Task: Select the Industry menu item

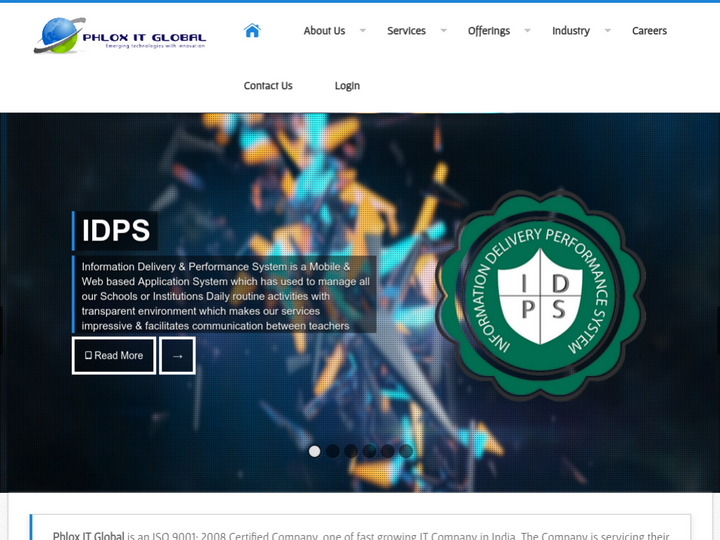Action: pos(570,31)
